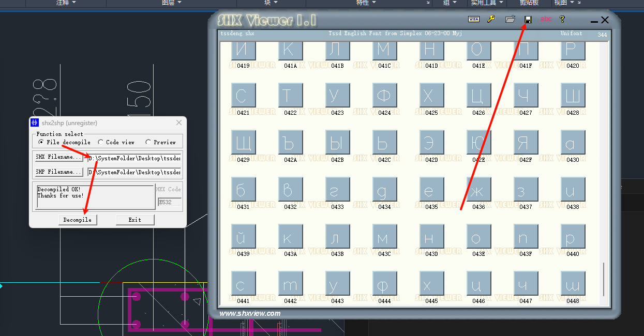Select glyph tile 042B
644x336 pixels.
click(337, 142)
